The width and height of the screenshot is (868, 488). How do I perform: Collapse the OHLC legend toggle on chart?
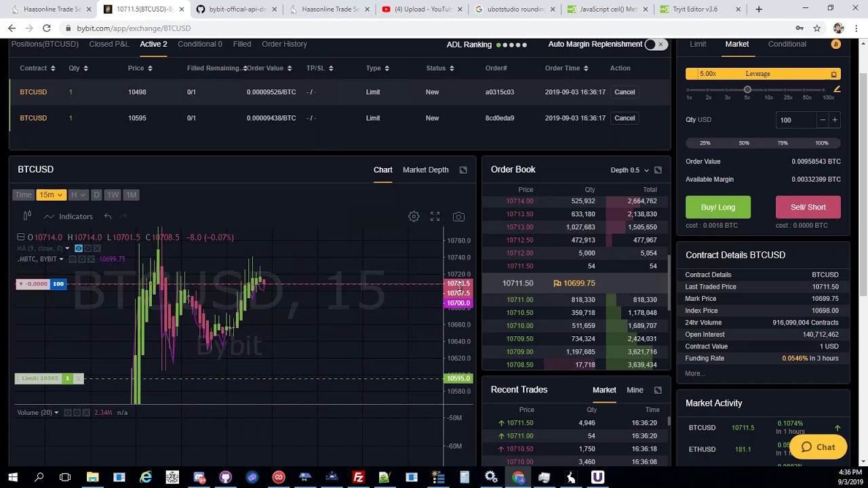tap(21, 237)
